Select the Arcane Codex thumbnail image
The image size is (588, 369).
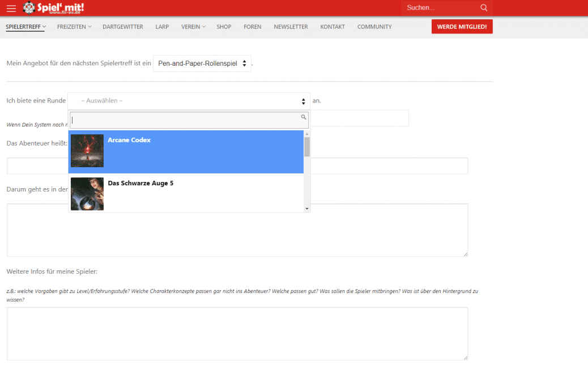coord(87,151)
